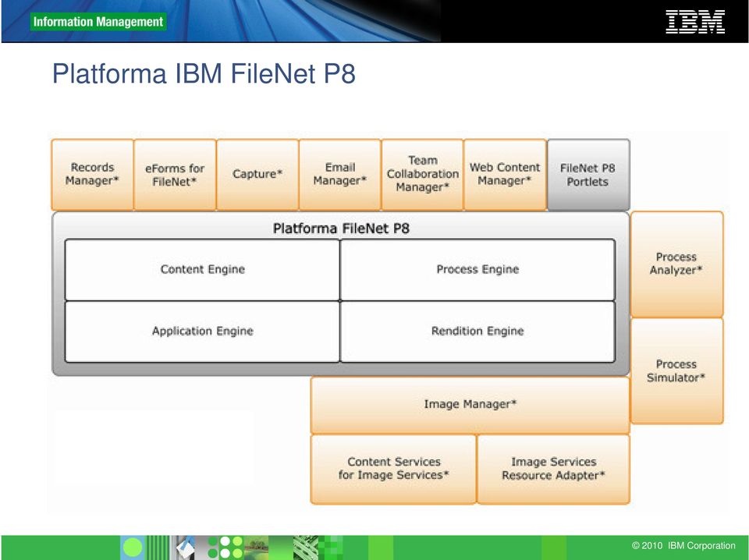Click the Rendition Engine cell
Screen dimensions: 749x560
477,331
